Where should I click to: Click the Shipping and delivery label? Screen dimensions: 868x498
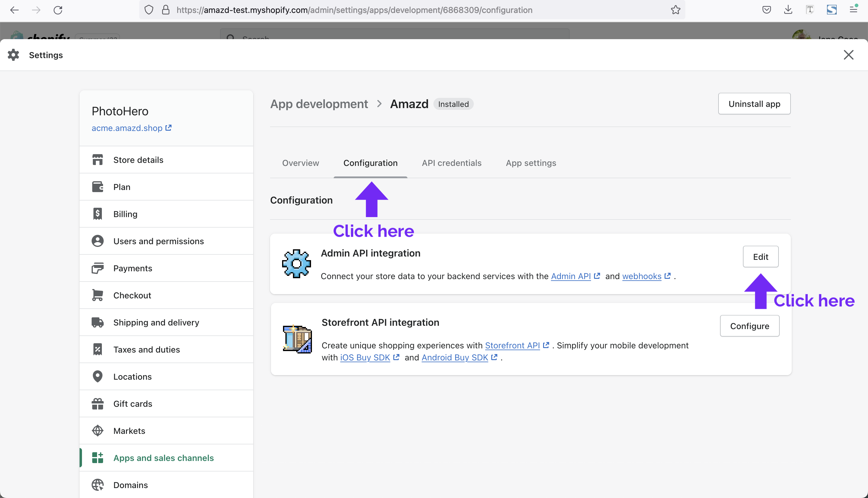pos(156,322)
